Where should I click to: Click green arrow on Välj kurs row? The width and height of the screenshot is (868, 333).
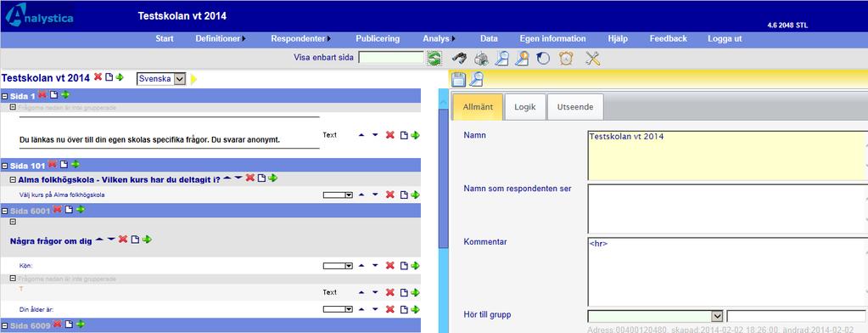415,195
